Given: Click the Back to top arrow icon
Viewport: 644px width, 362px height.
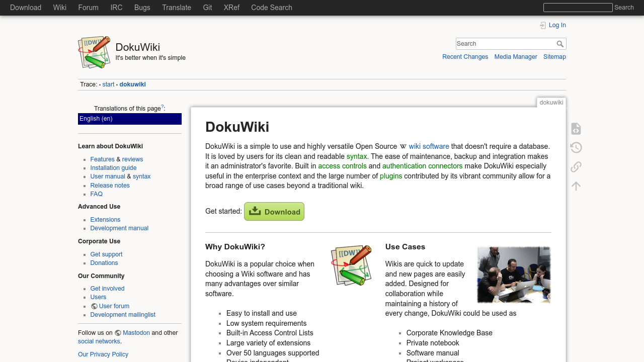Looking at the screenshot, I should pyautogui.click(x=576, y=186).
